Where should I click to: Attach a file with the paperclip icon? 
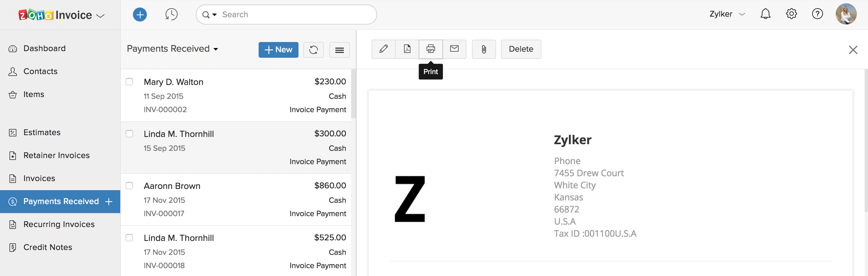click(x=484, y=49)
